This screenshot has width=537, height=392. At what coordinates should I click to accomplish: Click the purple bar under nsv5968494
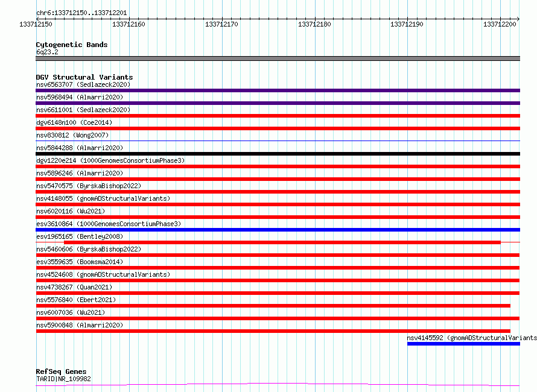coord(278,103)
